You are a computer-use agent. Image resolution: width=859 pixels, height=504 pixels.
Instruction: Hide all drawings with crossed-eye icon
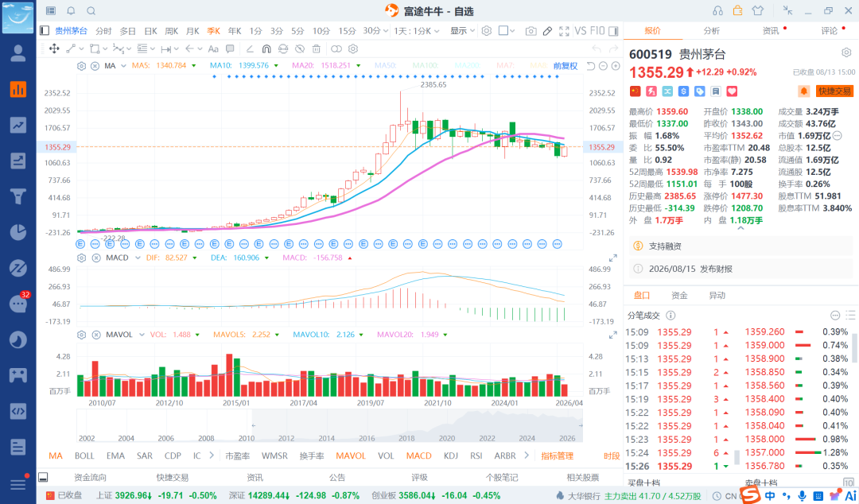pyautogui.click(x=300, y=48)
